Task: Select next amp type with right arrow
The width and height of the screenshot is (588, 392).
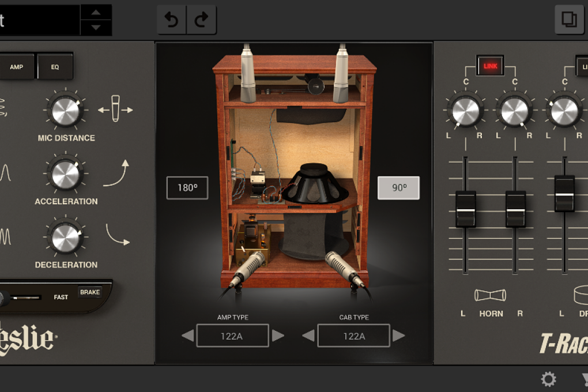Action: [278, 336]
